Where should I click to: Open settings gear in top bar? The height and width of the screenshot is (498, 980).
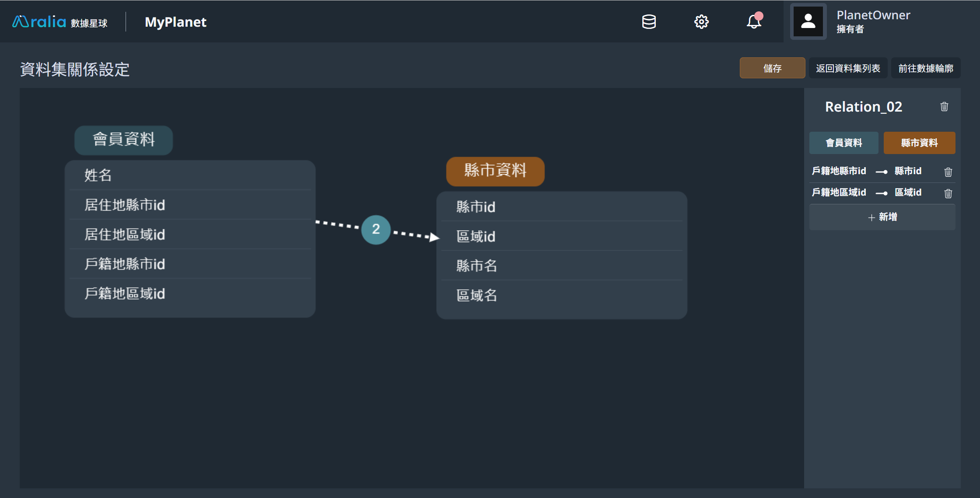(x=701, y=22)
